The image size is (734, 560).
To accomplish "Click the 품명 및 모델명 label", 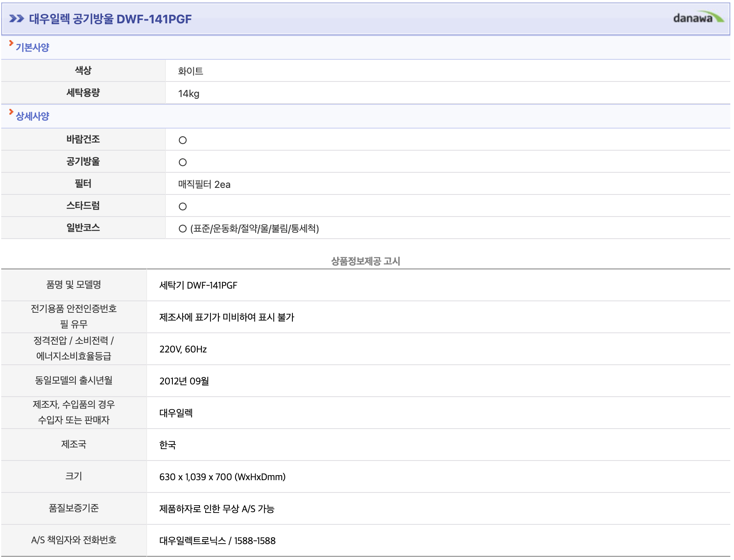I will (x=74, y=285).
